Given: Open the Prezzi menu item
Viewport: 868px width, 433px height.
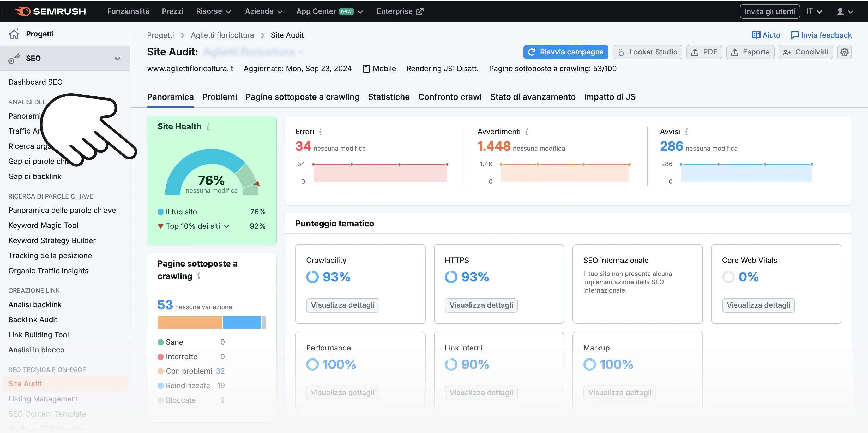Looking at the screenshot, I should tap(172, 11).
